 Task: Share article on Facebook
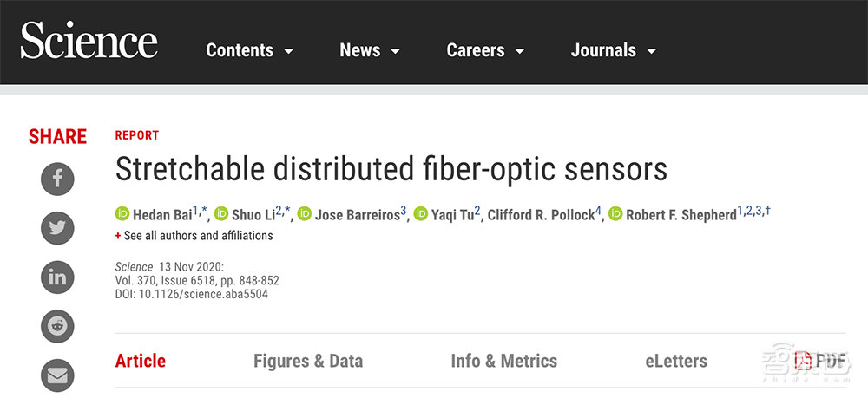point(58,179)
